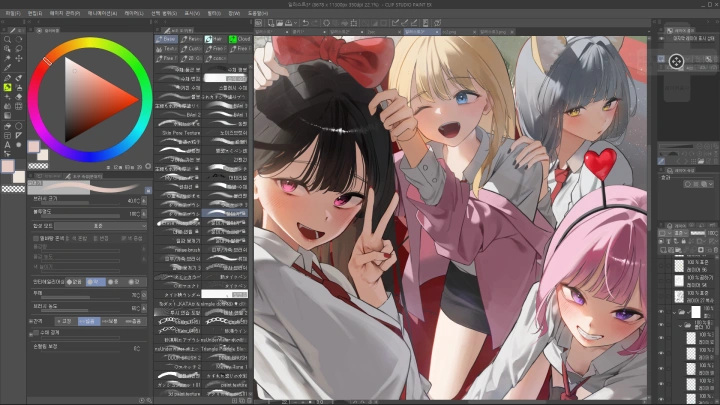The width and height of the screenshot is (720, 405).
Task: Select the Eyedropper tool
Action: click(x=7, y=68)
